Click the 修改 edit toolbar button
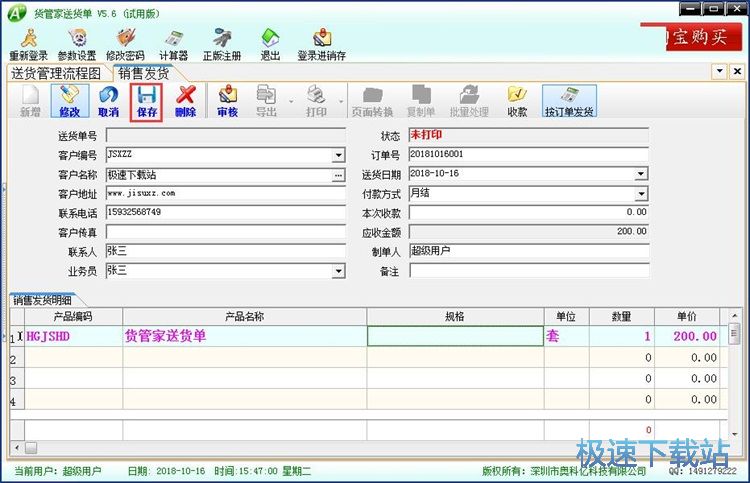Viewport: 750px width, 483px height. pyautogui.click(x=69, y=101)
